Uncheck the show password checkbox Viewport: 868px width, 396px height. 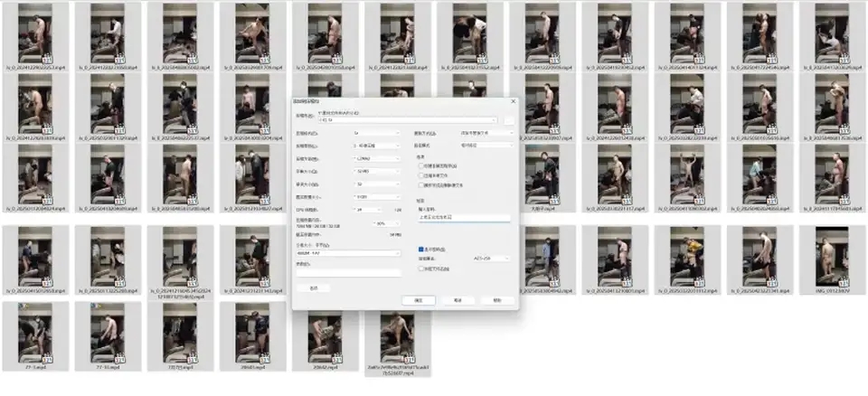[420, 249]
